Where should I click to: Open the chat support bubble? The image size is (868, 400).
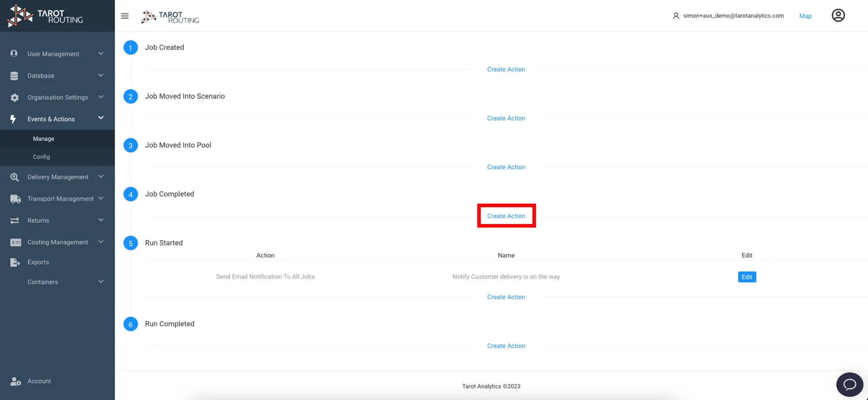[849, 384]
